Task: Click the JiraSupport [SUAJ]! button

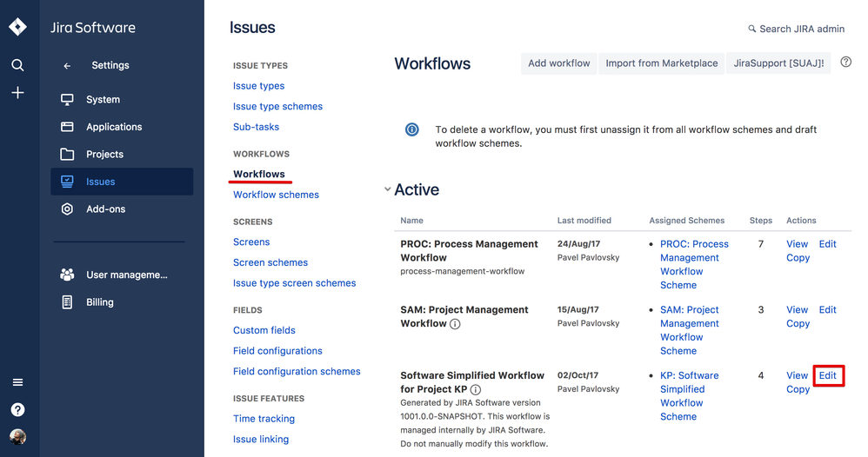Action: 778,63
